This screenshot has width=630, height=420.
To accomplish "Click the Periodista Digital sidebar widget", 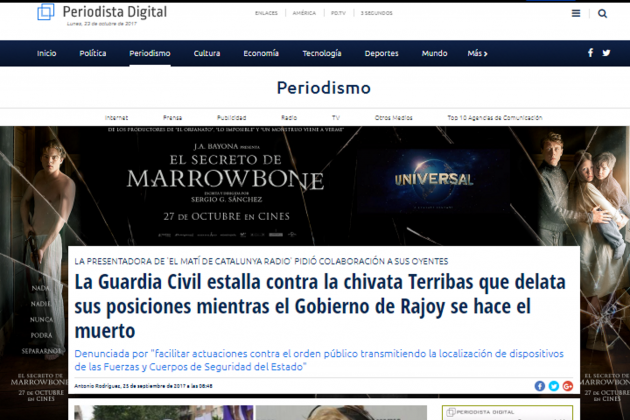I will 507,412.
